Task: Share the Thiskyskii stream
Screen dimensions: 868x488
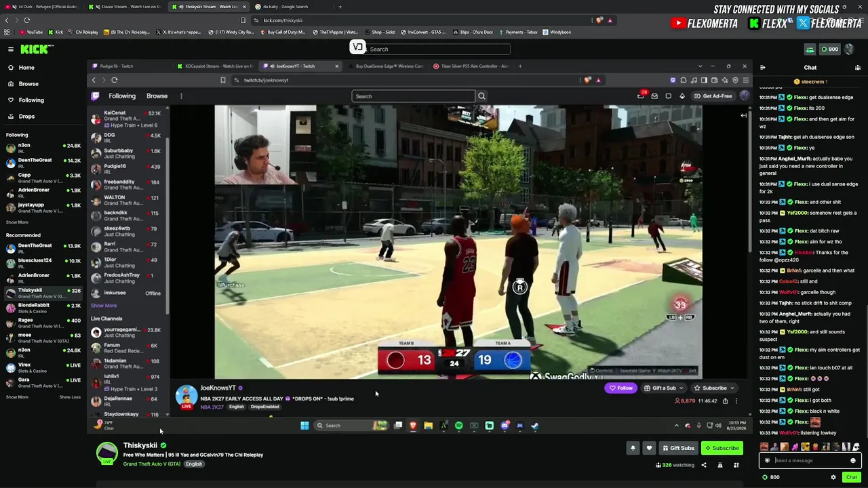Action: click(703, 465)
